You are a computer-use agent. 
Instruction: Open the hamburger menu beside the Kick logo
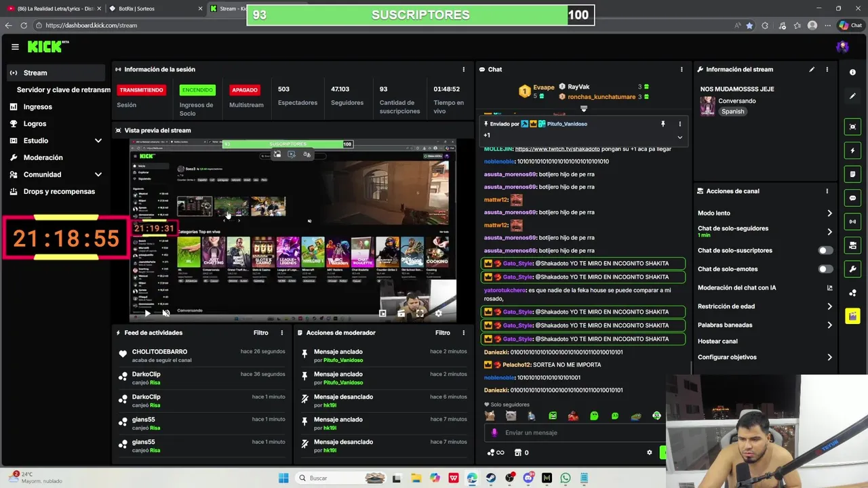pos(15,47)
